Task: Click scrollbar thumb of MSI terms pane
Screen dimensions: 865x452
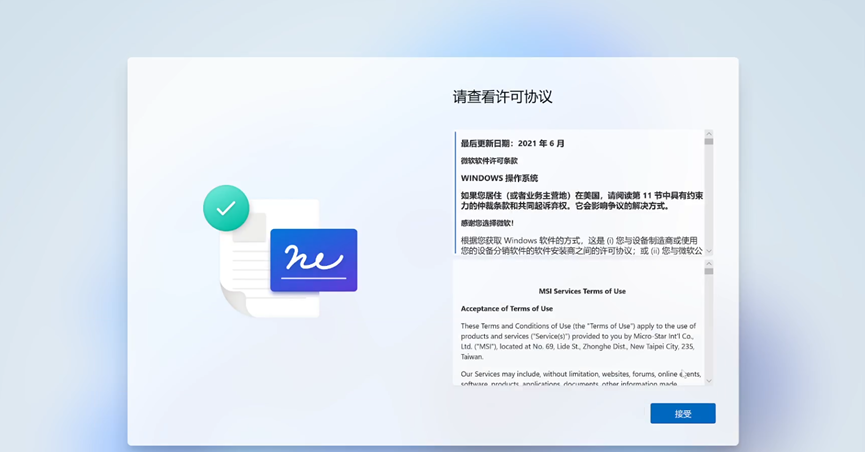Action: (x=709, y=271)
